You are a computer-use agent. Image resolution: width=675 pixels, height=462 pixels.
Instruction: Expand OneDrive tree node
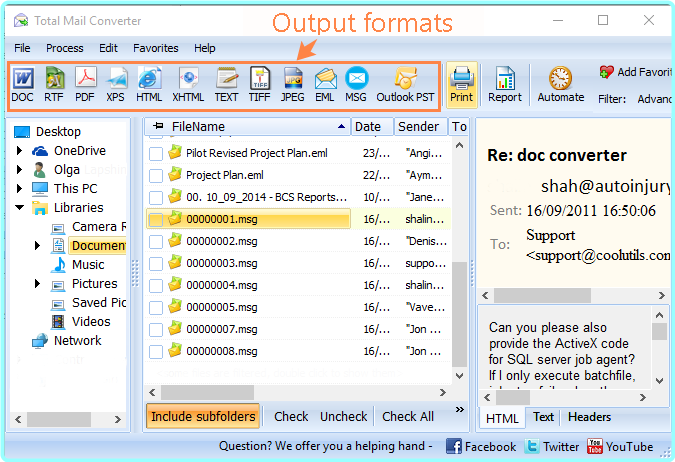[19, 151]
